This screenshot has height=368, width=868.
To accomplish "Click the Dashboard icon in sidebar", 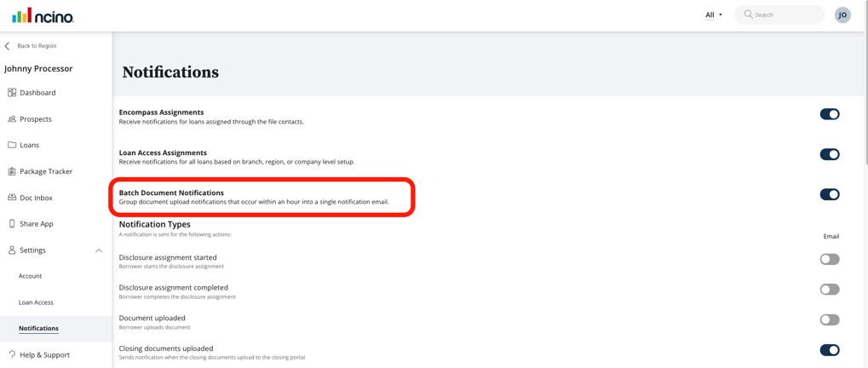I will [12, 93].
